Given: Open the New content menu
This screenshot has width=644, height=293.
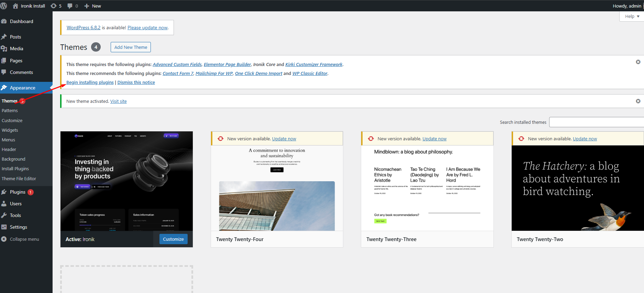Looking at the screenshot, I should (x=93, y=6).
